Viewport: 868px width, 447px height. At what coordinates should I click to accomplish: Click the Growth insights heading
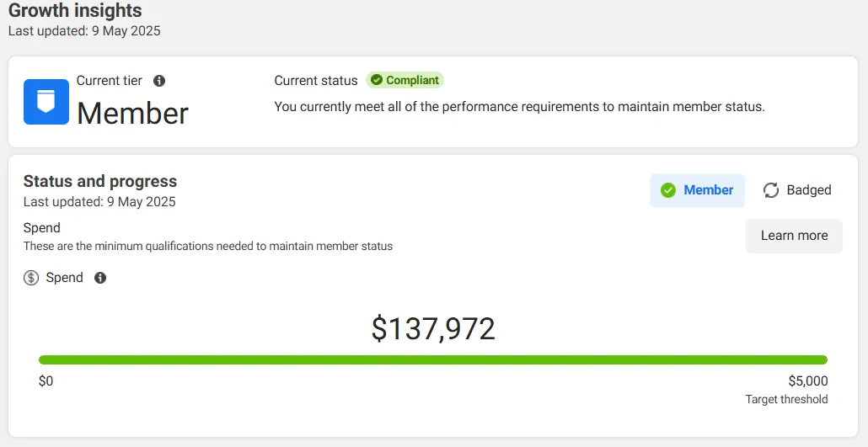pyautogui.click(x=75, y=10)
